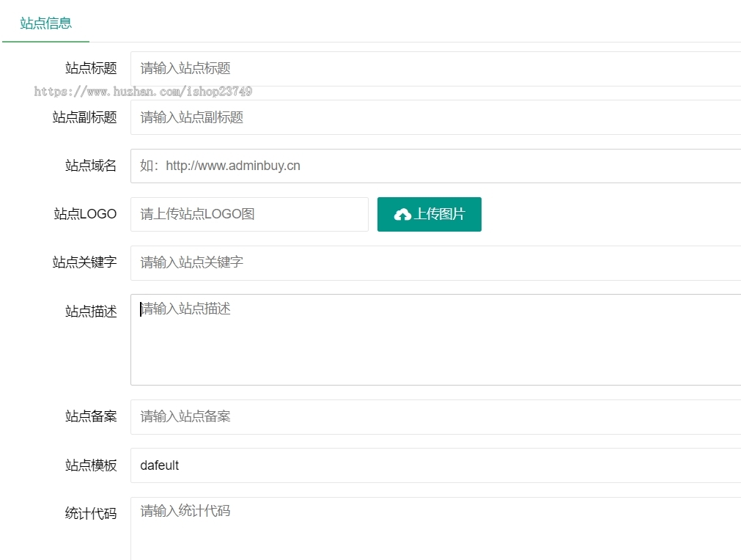Click inside the 统计代码 textarea
The height and width of the screenshot is (560, 741).
pos(435,528)
